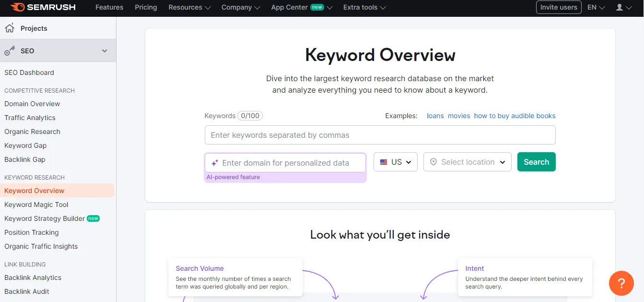Screen dimensions: 644x302
Task: Focus the keywords input field
Action: (x=380, y=135)
